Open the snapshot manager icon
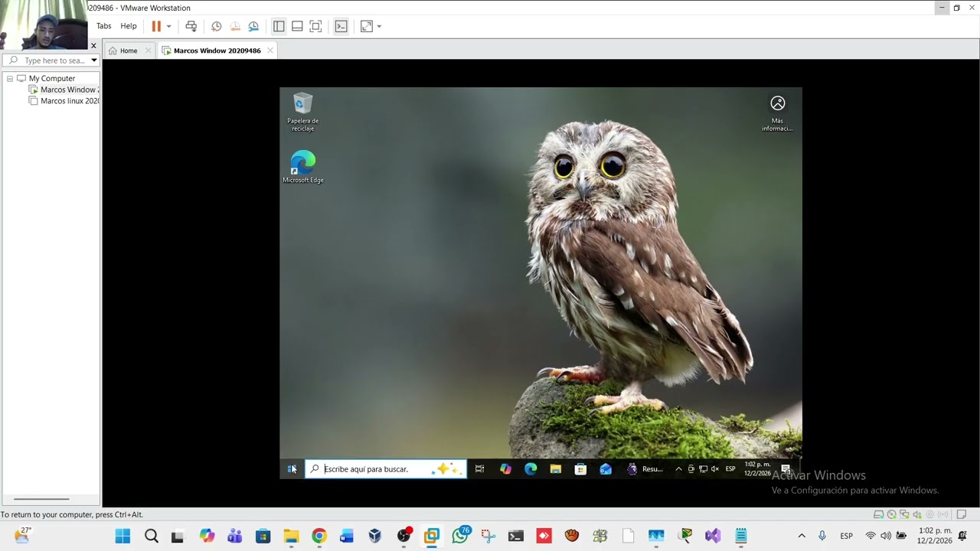The height and width of the screenshot is (551, 980). coord(253,26)
